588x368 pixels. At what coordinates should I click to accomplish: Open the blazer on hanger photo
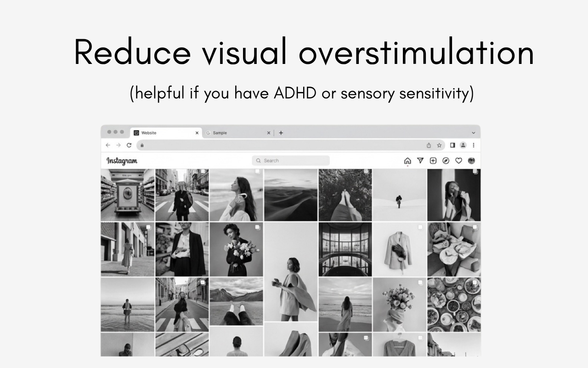(x=399, y=250)
